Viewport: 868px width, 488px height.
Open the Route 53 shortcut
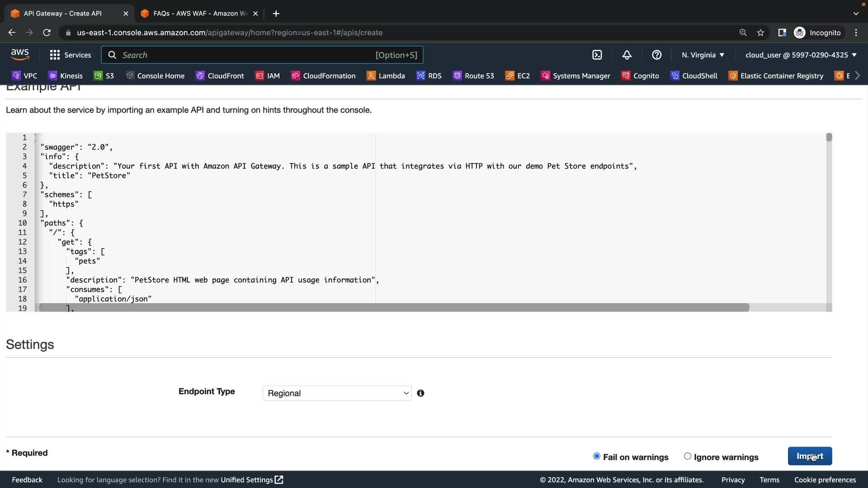[x=473, y=76]
